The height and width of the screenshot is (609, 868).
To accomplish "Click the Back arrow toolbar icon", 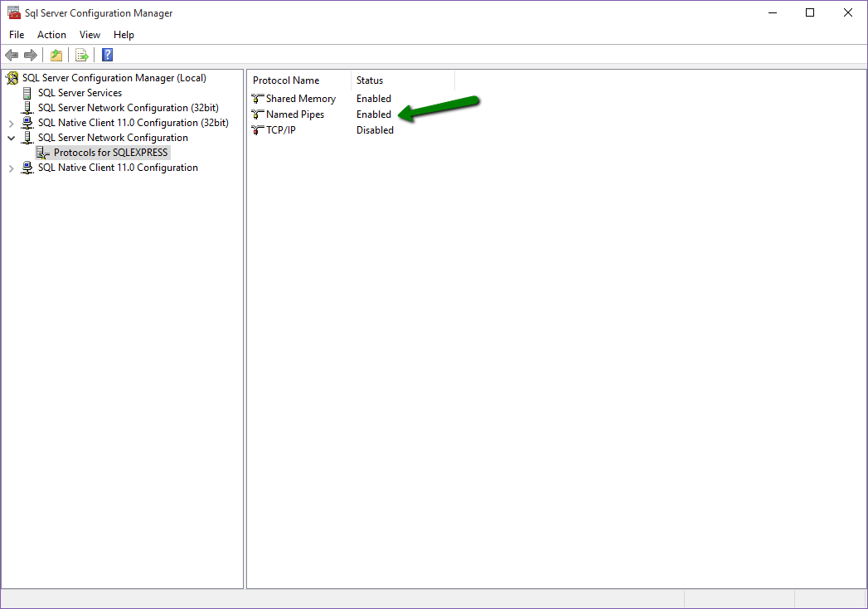I will [11, 54].
